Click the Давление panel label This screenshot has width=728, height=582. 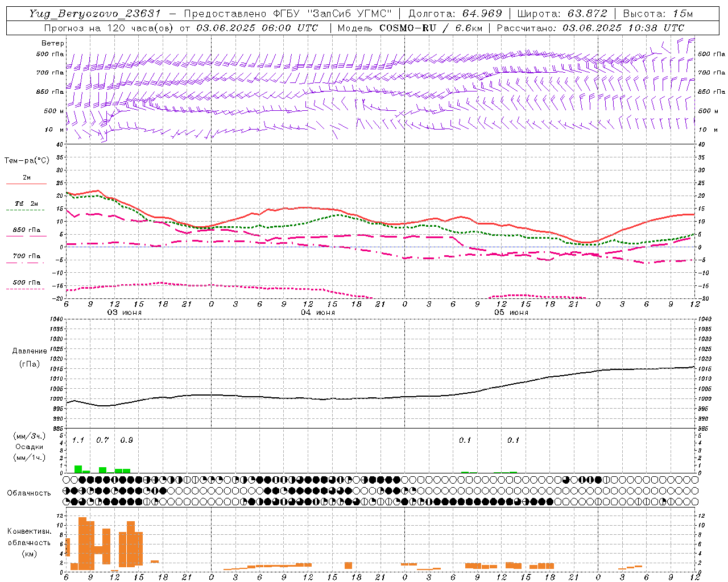click(x=30, y=351)
